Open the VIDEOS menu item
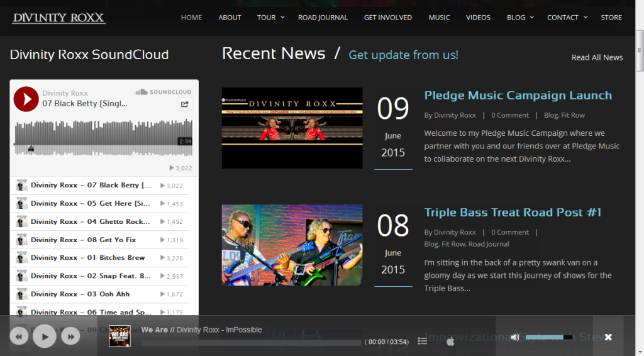The height and width of the screenshot is (356, 644). coord(478,17)
